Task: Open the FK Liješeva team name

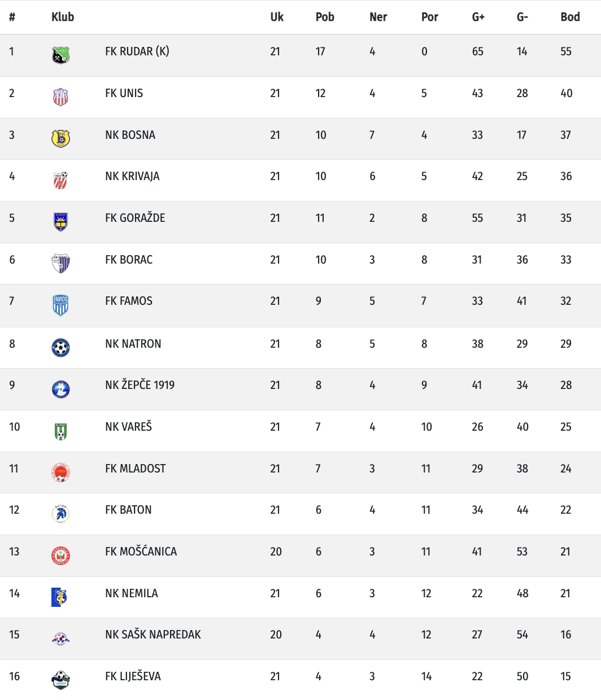Action: (x=133, y=676)
